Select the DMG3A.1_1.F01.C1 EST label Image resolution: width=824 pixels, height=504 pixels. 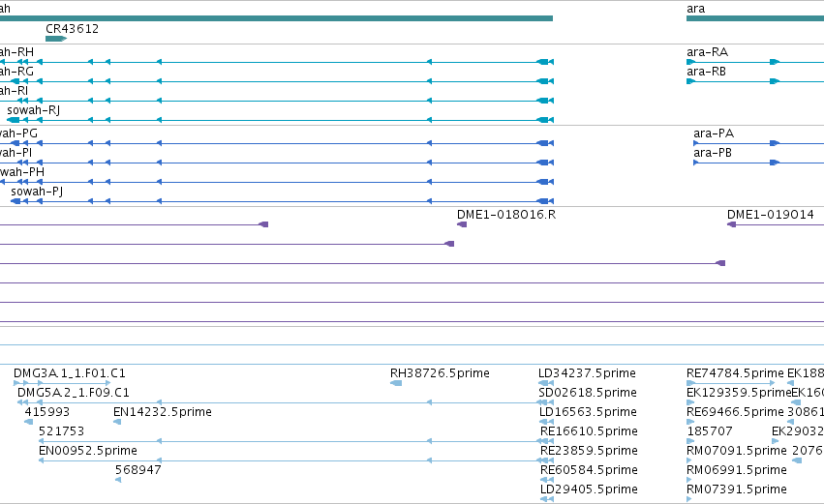tap(70, 373)
